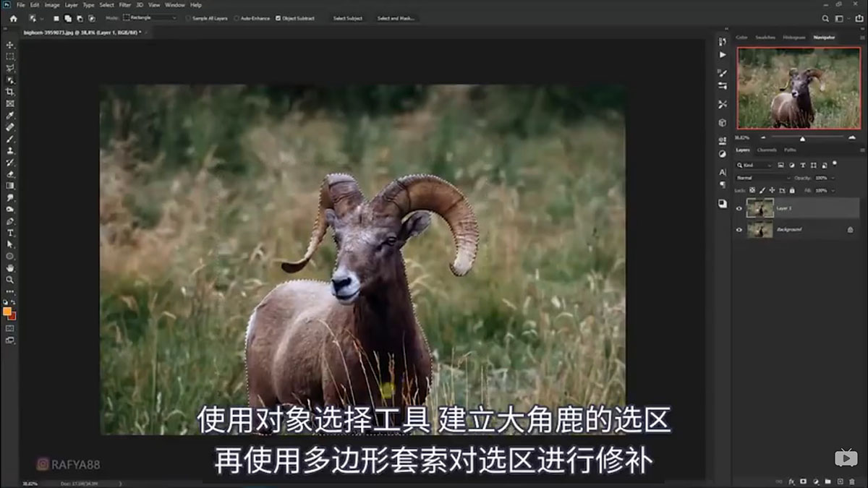This screenshot has width=868, height=488.
Task: Select the Lasso tool in the toolbar
Action: click(x=10, y=68)
